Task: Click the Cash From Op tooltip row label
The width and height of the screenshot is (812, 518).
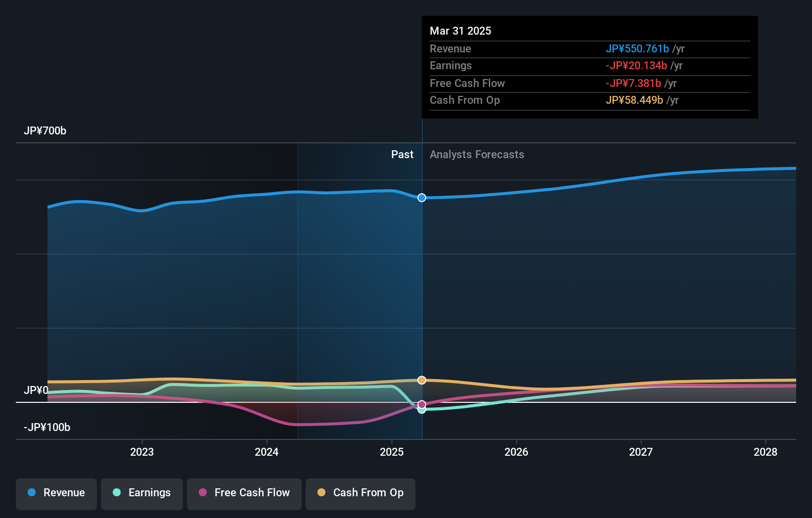Action: (x=465, y=100)
